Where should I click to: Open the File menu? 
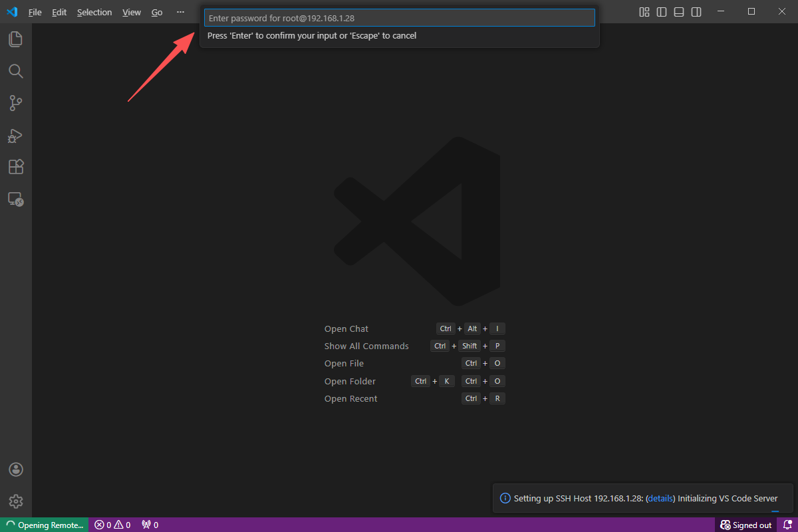pos(35,12)
